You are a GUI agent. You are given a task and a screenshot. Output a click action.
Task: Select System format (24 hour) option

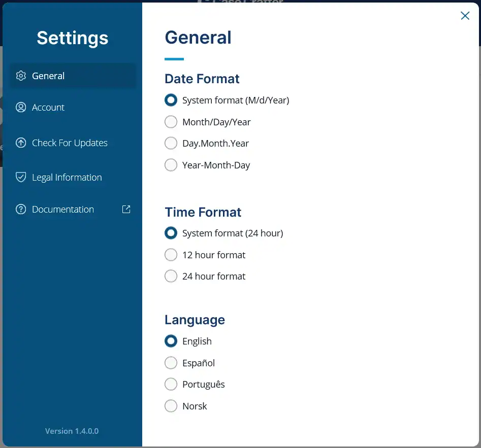(x=171, y=233)
